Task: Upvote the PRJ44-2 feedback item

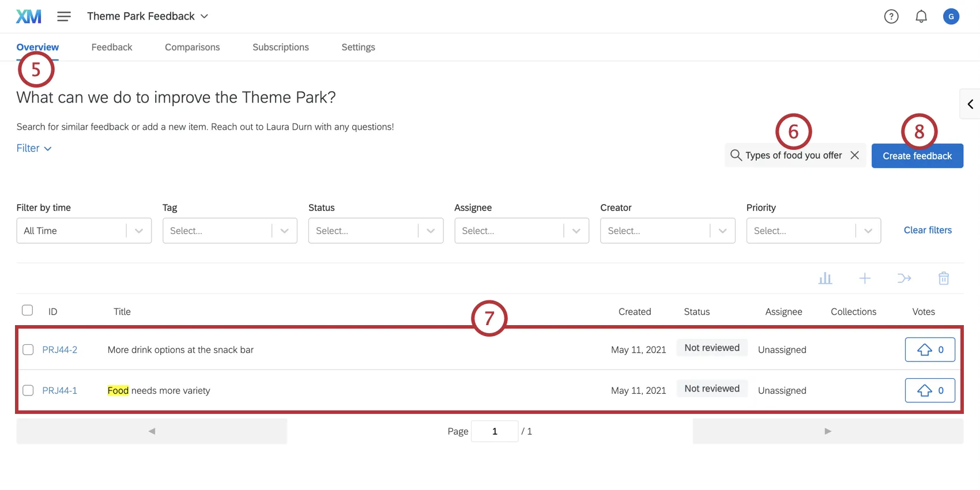Action: pyautogui.click(x=930, y=349)
